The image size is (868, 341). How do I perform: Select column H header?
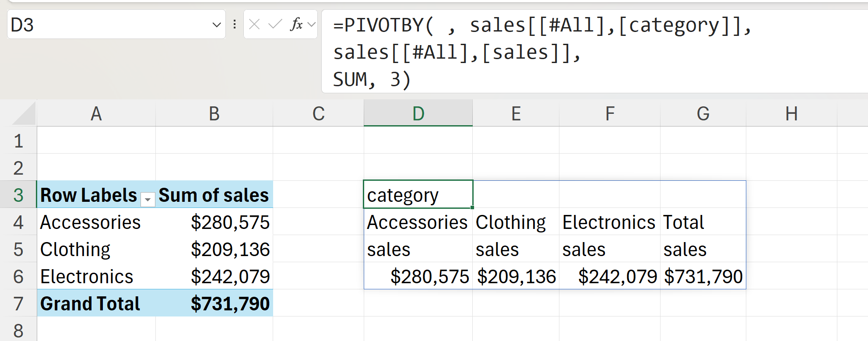[x=791, y=114]
